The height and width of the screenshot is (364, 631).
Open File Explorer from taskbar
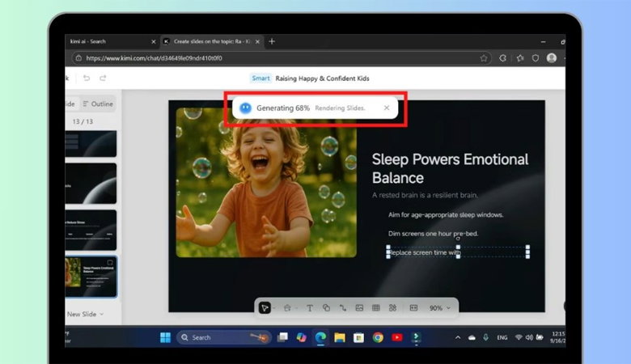(x=339, y=337)
